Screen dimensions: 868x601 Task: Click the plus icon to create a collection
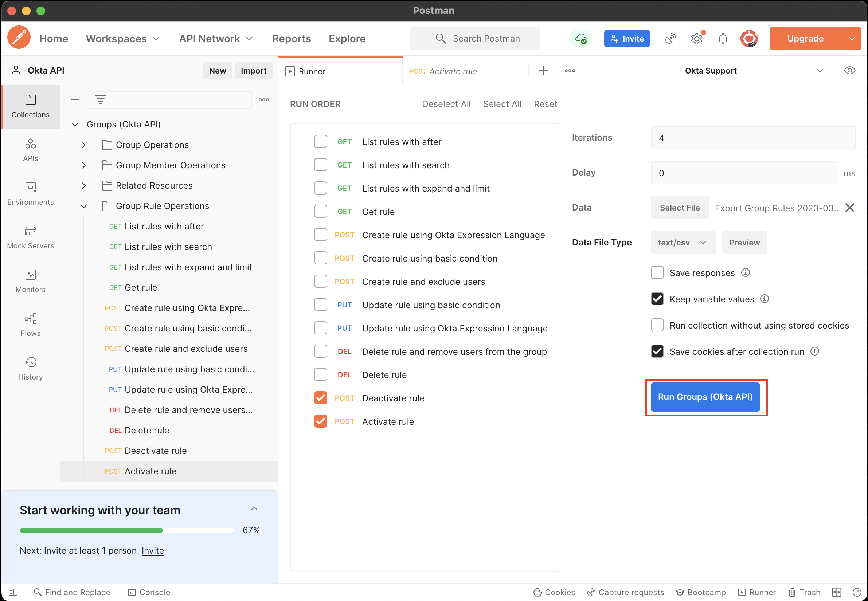coord(75,100)
